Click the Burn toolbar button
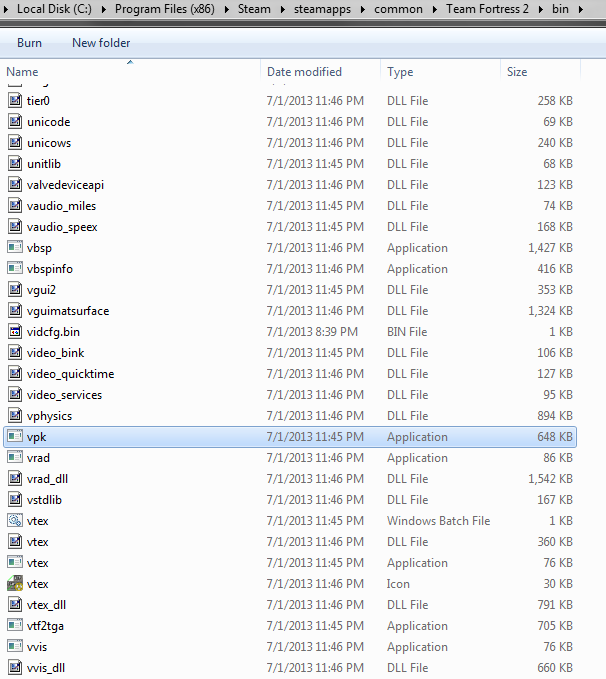This screenshot has height=679, width=606. point(29,43)
